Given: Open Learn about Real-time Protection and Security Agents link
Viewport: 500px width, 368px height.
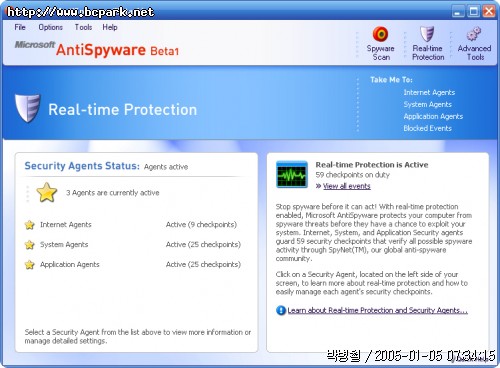Looking at the screenshot, I should (377, 310).
